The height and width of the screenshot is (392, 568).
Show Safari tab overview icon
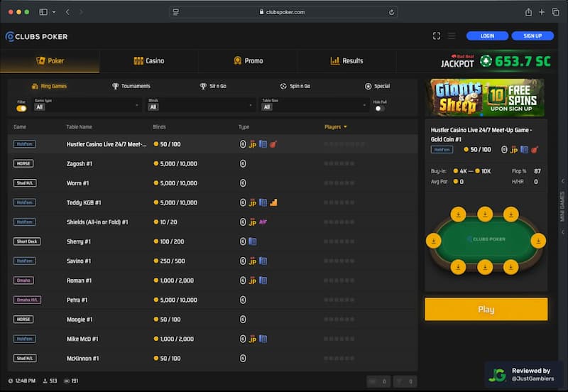(x=555, y=12)
